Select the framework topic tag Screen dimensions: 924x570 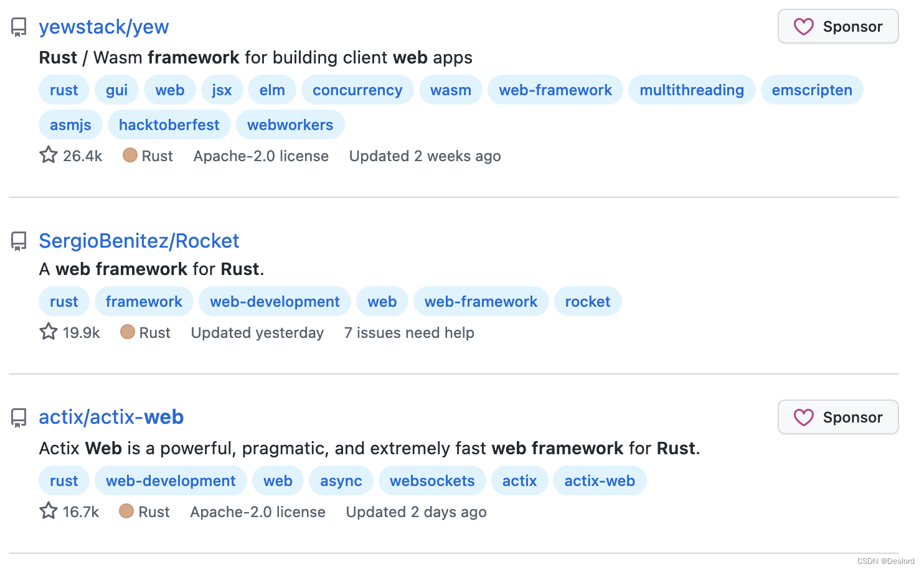pos(144,301)
